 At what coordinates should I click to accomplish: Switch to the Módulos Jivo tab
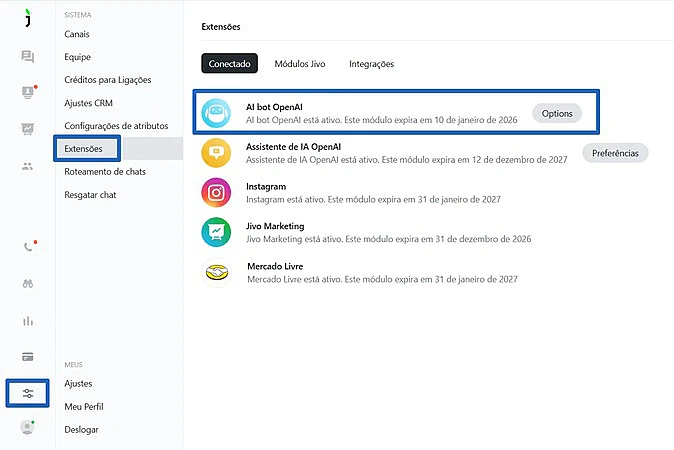[x=300, y=64]
